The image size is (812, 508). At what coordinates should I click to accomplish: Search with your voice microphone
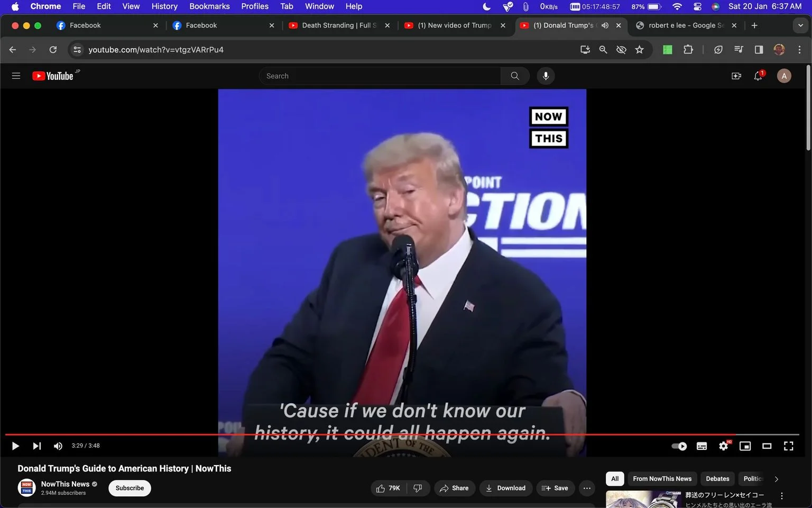pos(546,76)
